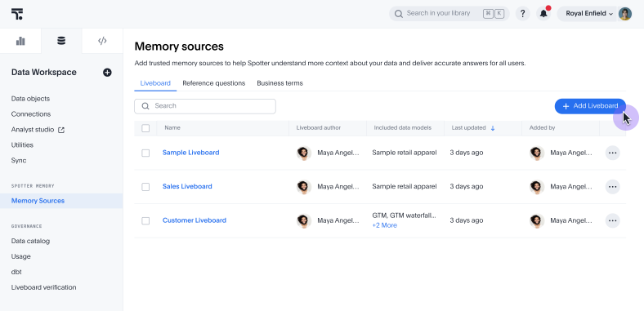Select Memory Sources in sidebar
Screen dimensions: 644x311
tap(61, 201)
